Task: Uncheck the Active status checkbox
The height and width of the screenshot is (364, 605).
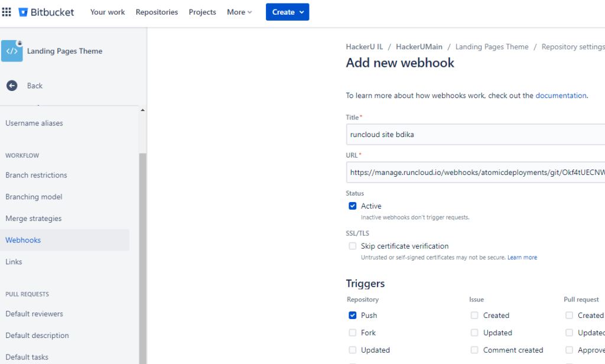Action: [x=353, y=206]
